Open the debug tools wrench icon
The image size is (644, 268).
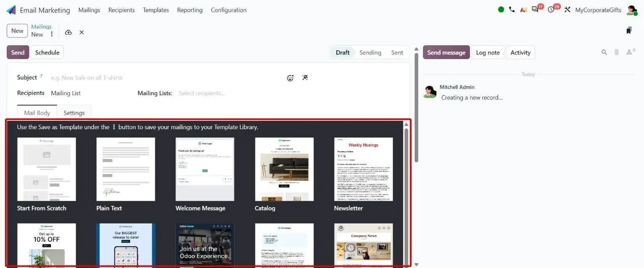click(x=567, y=10)
